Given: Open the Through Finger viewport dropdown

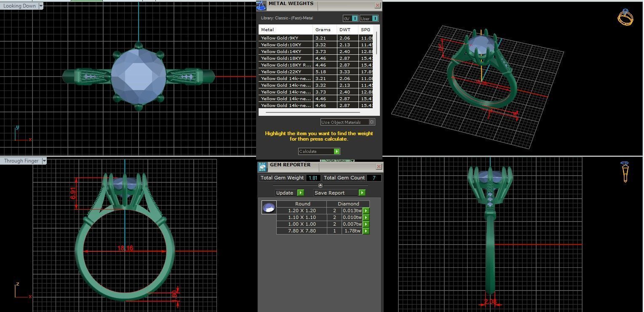Looking at the screenshot, I should tap(44, 161).
